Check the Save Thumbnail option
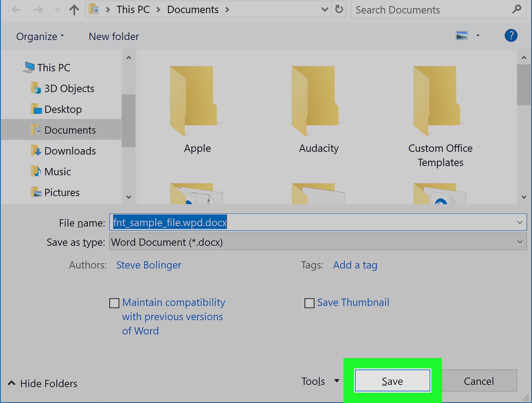Viewport: 532px width, 403px height. [x=309, y=303]
